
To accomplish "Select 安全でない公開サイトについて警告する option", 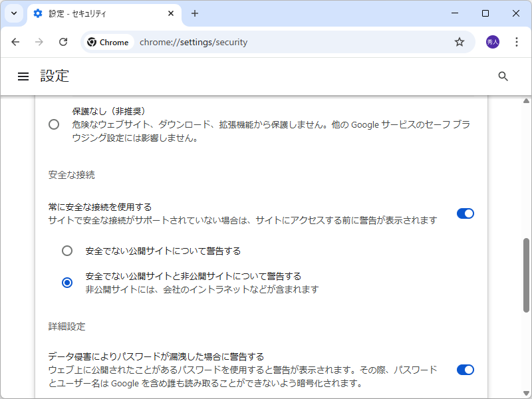I will [x=67, y=251].
